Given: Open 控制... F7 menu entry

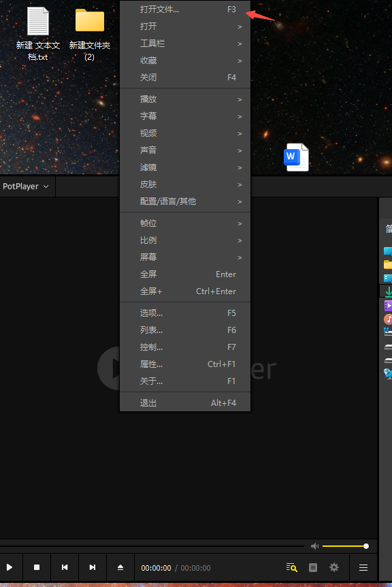Looking at the screenshot, I should coord(185,347).
